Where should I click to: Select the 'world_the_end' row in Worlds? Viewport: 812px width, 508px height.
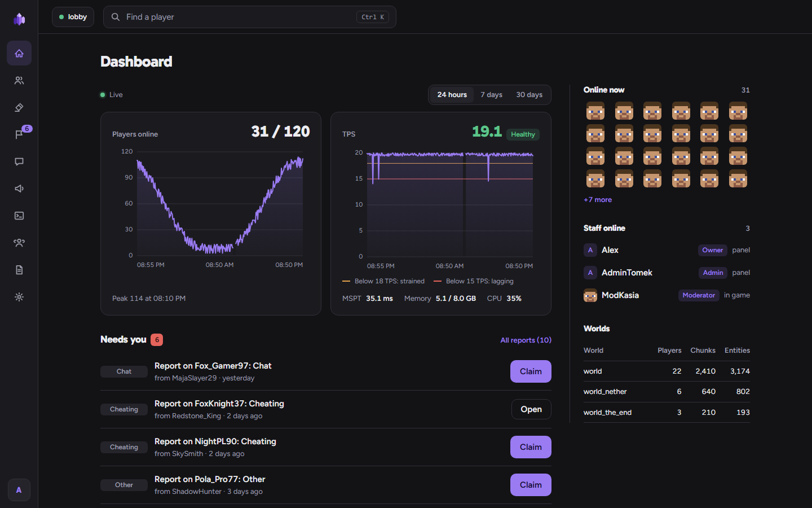(x=667, y=413)
